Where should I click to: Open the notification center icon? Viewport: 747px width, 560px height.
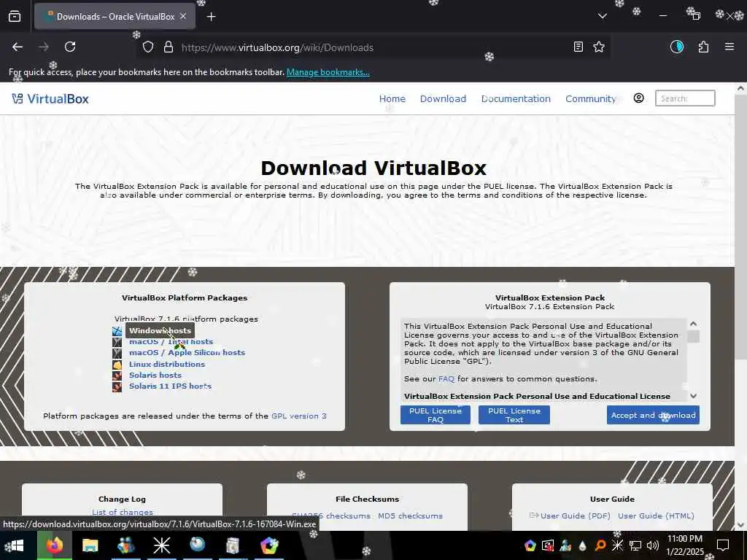(x=723, y=545)
